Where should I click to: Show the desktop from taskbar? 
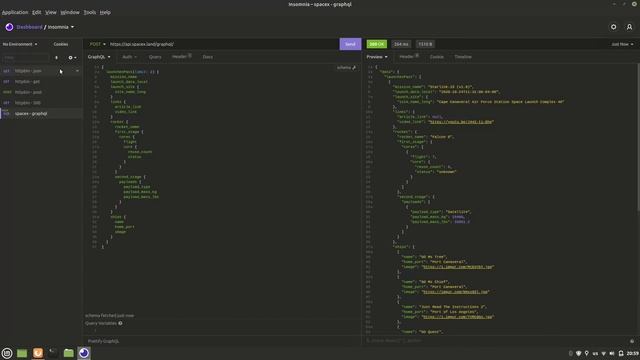[x=22, y=353]
